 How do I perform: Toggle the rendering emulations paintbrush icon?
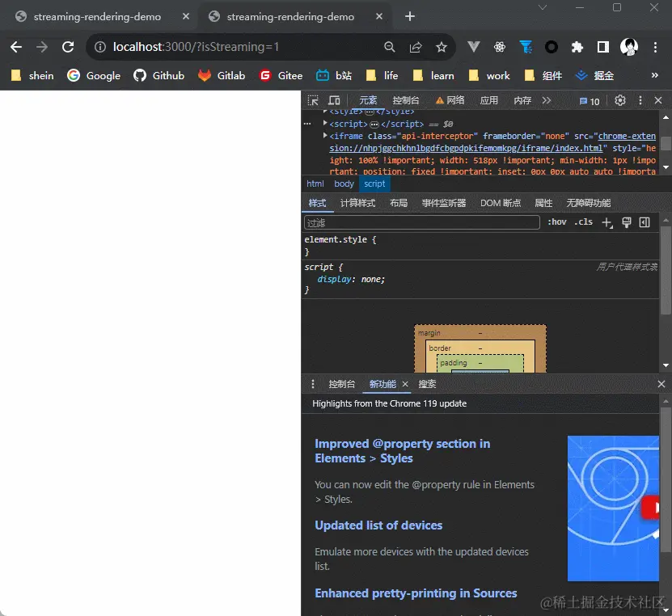627,222
